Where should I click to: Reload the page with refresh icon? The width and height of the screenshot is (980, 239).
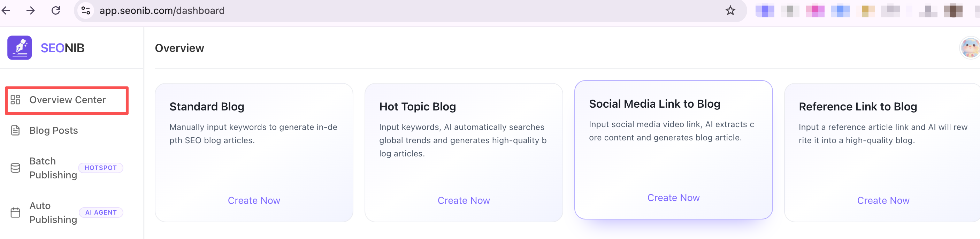[x=56, y=10]
